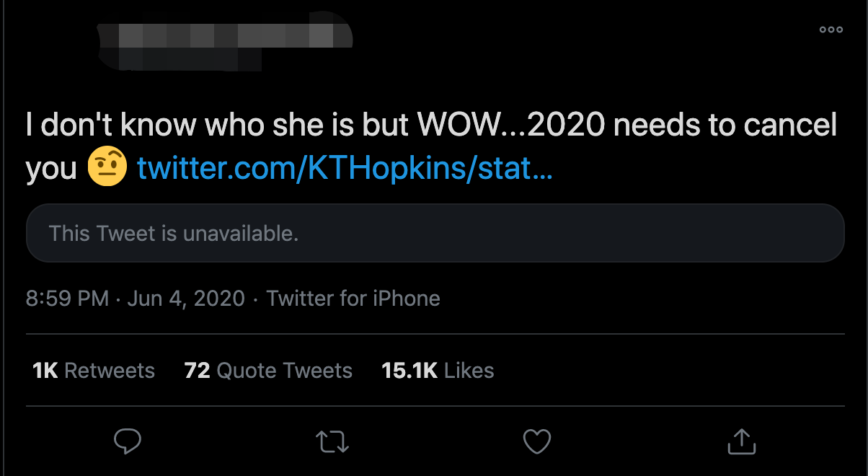
Task: Open the Twitter for iPhone source link
Action: tap(353, 298)
